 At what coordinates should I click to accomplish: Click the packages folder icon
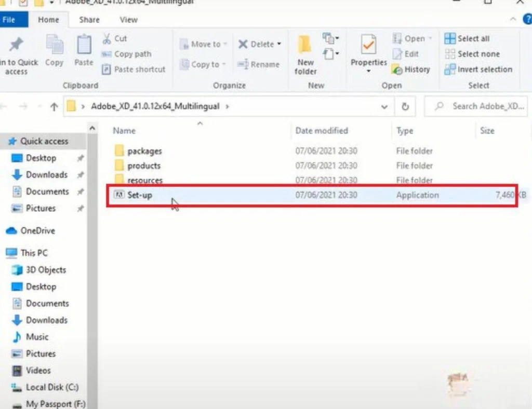pos(119,151)
